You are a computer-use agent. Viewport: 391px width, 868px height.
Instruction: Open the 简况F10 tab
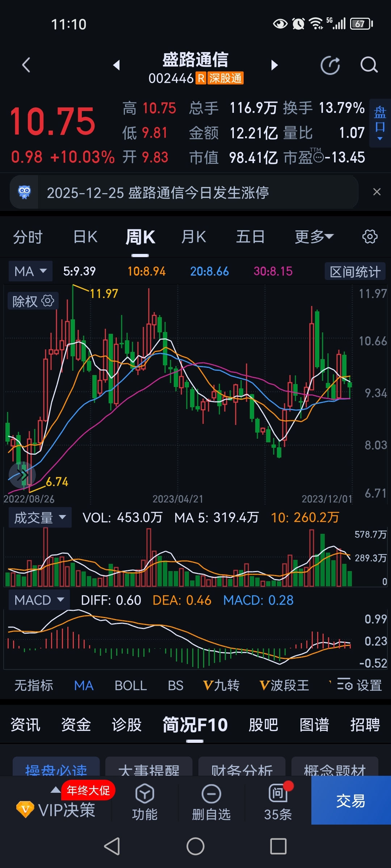(195, 725)
